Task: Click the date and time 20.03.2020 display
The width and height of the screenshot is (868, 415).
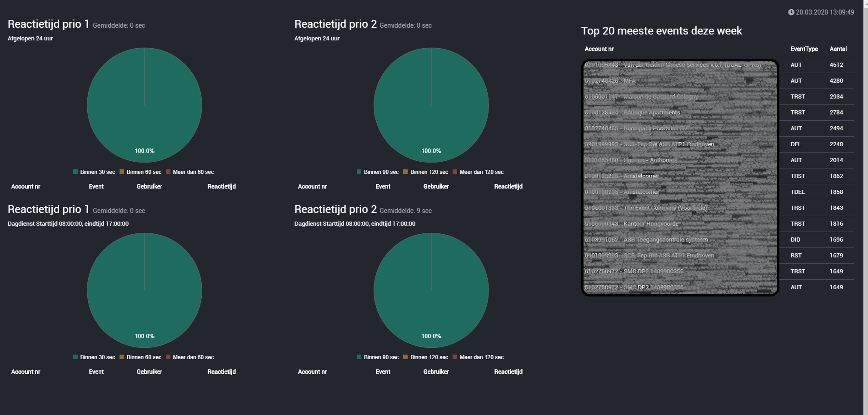Action: pyautogui.click(x=824, y=12)
